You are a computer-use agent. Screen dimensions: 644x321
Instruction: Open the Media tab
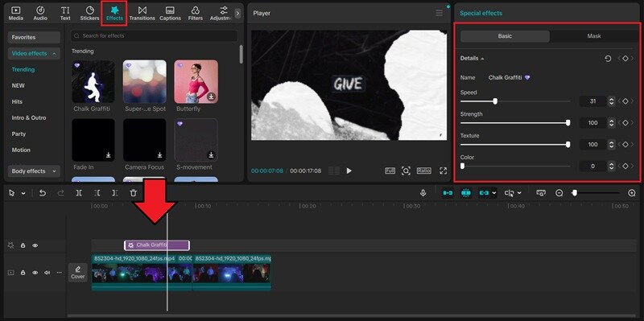click(x=15, y=13)
